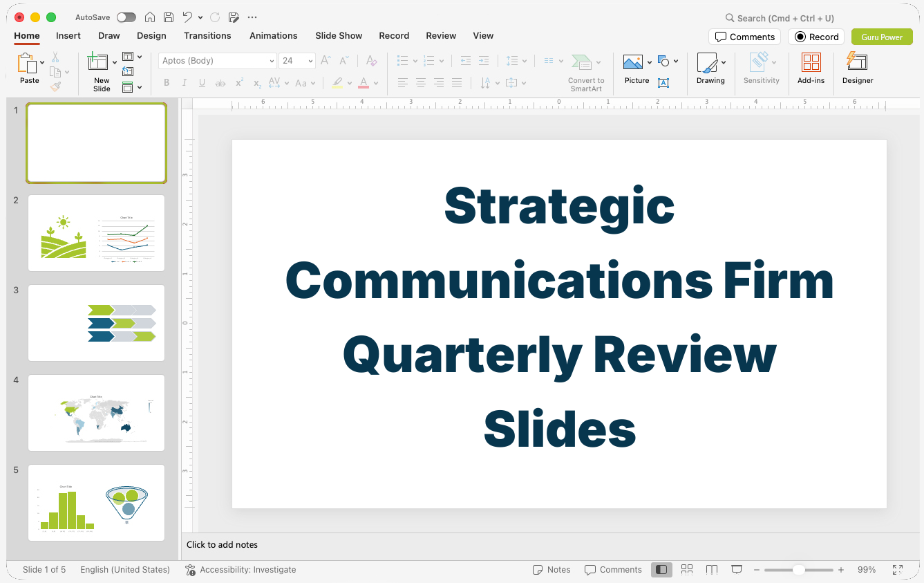Open the Designer pane
Viewport: 924px width, 583px height.
point(858,68)
